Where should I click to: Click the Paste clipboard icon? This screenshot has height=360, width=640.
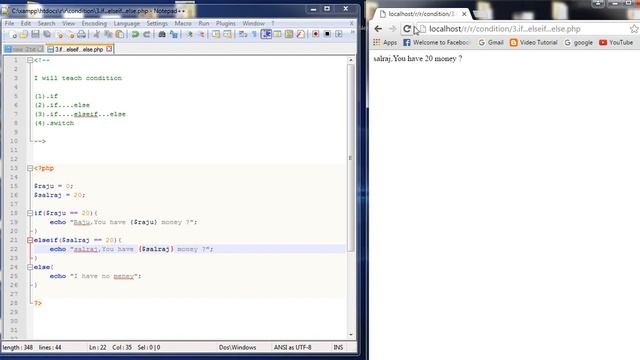(120, 35)
